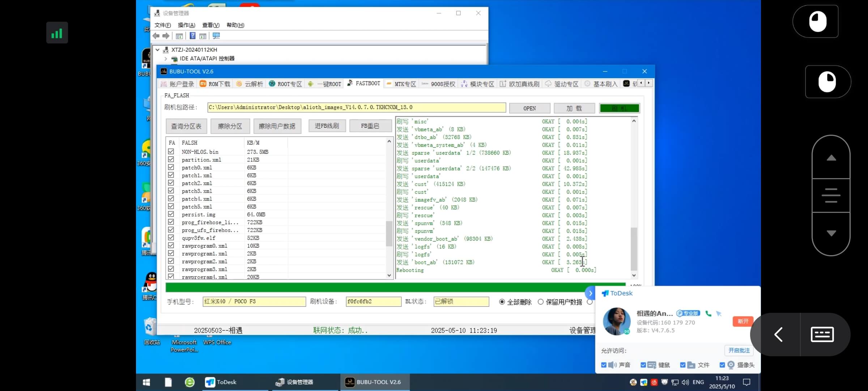Select the 保留用户数据 radio option

tap(541, 302)
